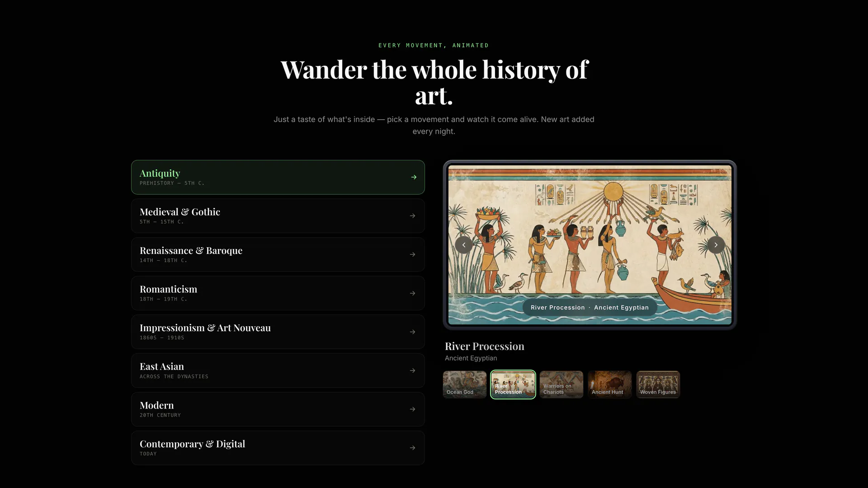Click the arrow icon in East Asian row
This screenshot has width=868, height=488.
point(412,371)
